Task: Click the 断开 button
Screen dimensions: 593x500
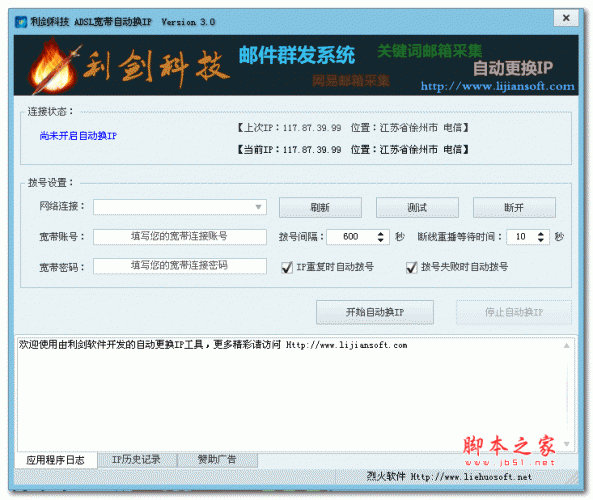Action: pyautogui.click(x=514, y=207)
